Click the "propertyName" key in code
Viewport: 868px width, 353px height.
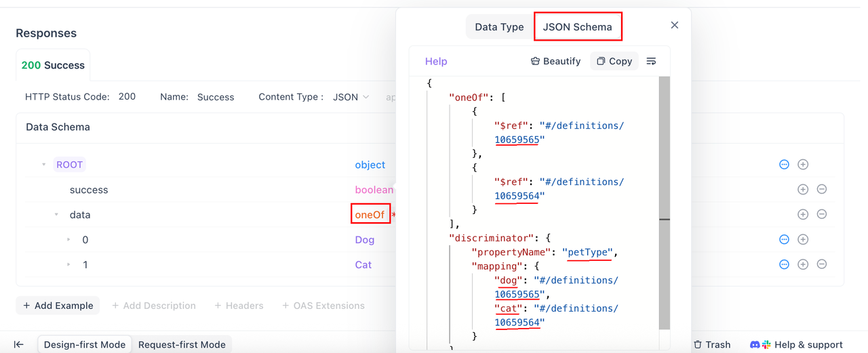512,252
